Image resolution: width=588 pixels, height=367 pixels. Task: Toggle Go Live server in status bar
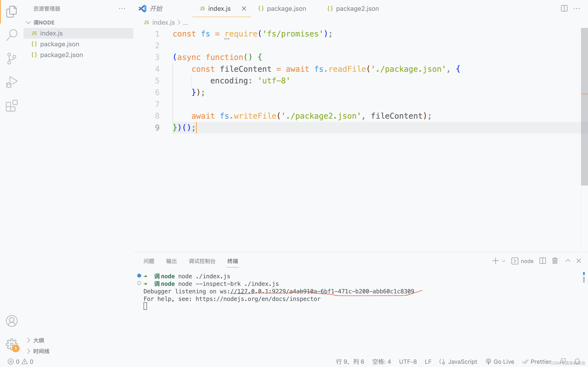[x=500, y=362]
